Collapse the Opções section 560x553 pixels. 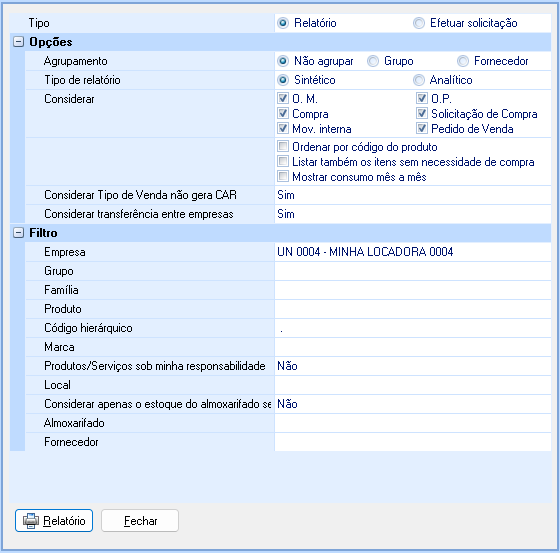[18, 42]
